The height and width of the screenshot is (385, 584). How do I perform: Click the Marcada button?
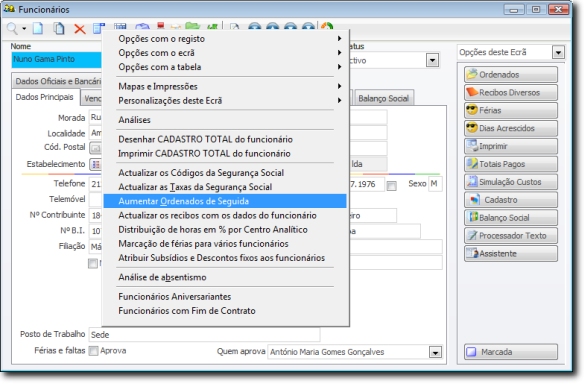(x=511, y=351)
